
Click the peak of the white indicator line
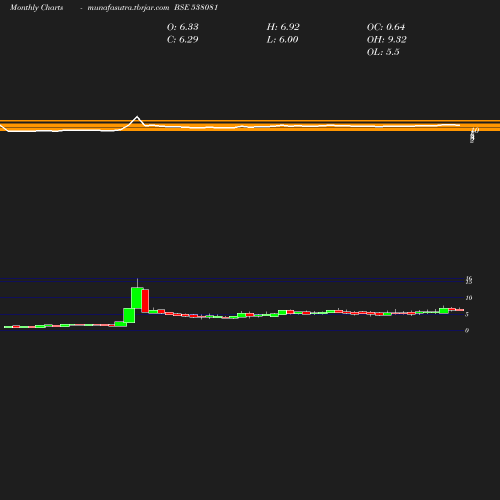coord(137,117)
